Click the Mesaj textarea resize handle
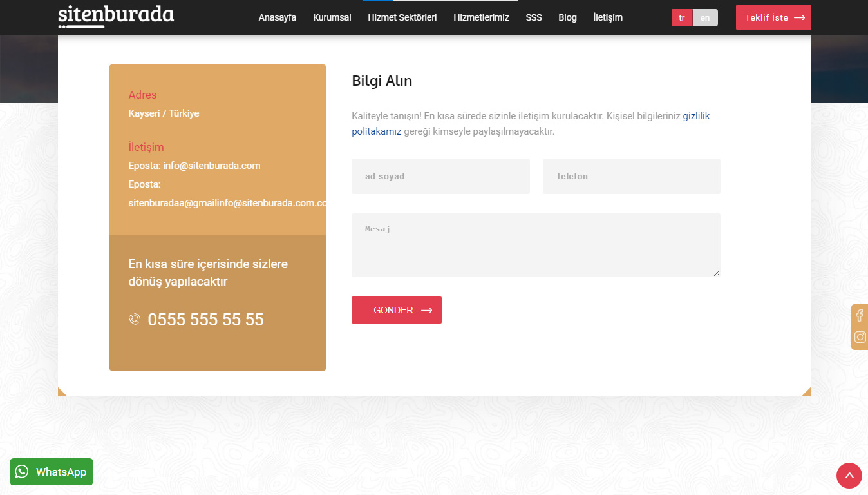Screen dimensions: 868x495 coord(717,273)
